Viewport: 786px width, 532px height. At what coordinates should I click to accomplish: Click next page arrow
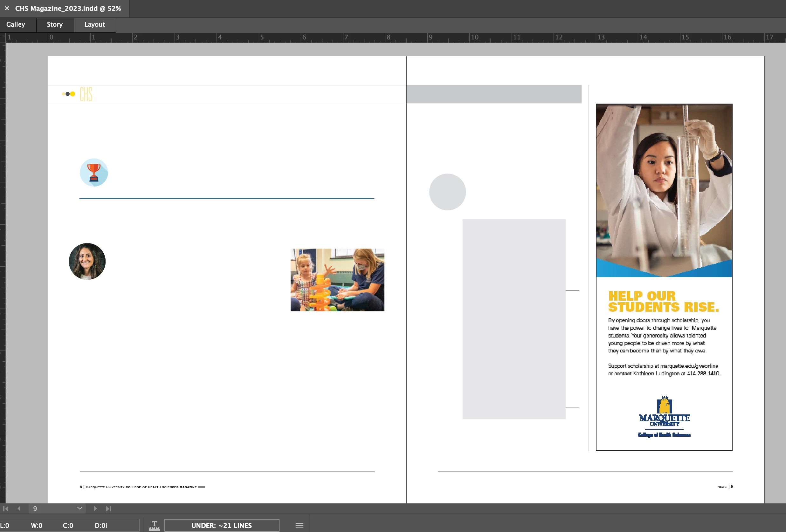pos(95,509)
